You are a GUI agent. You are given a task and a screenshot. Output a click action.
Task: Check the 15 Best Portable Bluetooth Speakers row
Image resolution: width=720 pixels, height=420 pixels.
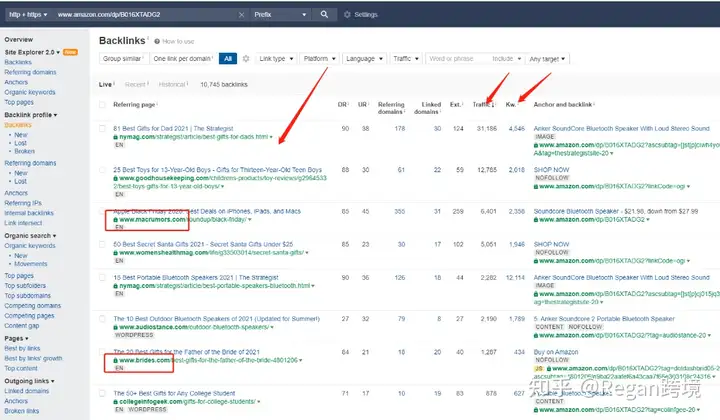pos(102,277)
